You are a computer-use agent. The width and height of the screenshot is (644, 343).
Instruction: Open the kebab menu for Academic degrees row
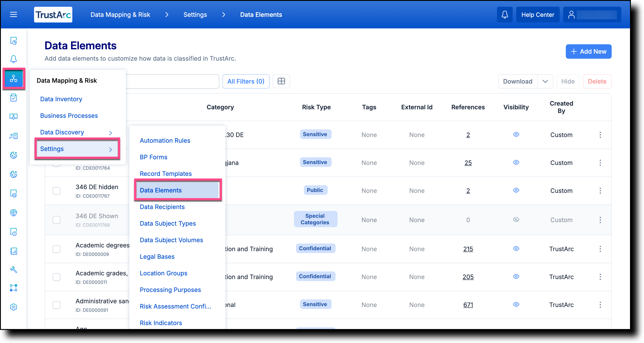coord(600,249)
